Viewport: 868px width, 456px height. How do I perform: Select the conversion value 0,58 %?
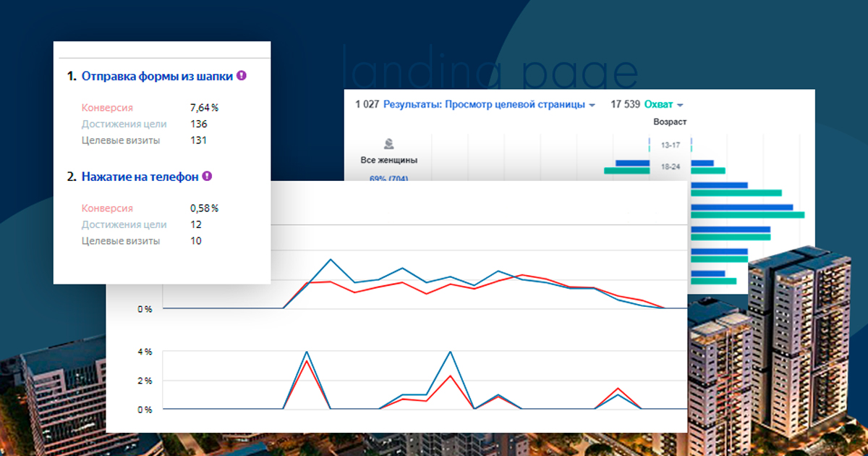pos(204,208)
